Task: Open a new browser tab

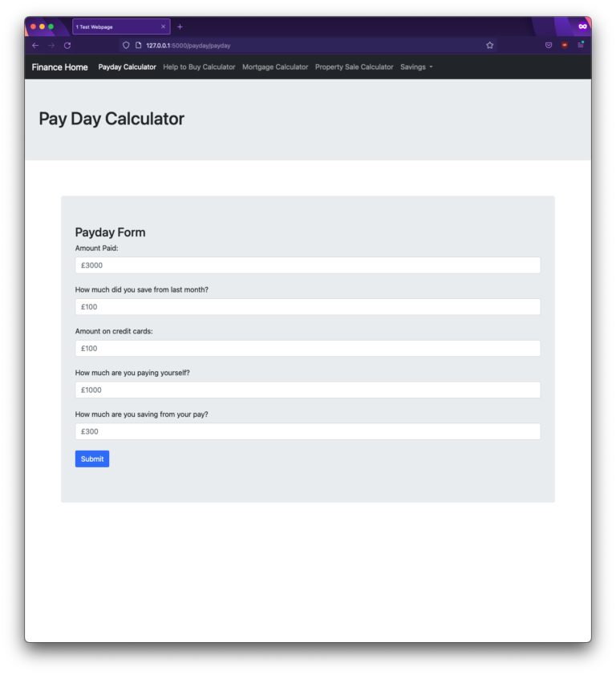Action: click(180, 26)
